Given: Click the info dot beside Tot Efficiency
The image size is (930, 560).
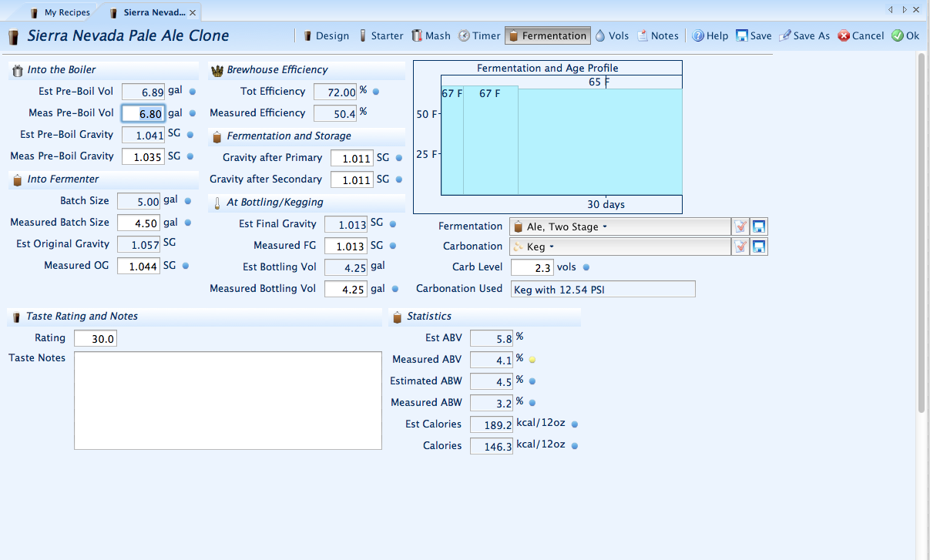Looking at the screenshot, I should tap(375, 92).
